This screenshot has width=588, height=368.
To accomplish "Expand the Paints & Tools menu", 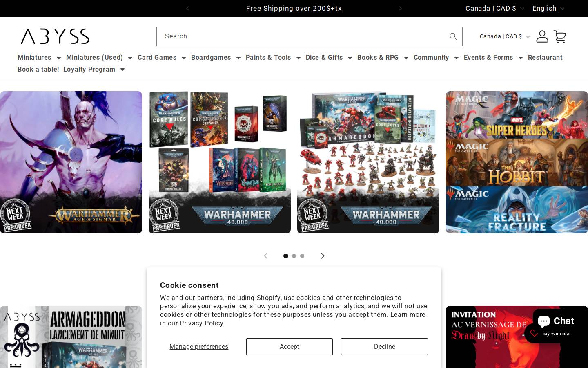I will click(273, 58).
